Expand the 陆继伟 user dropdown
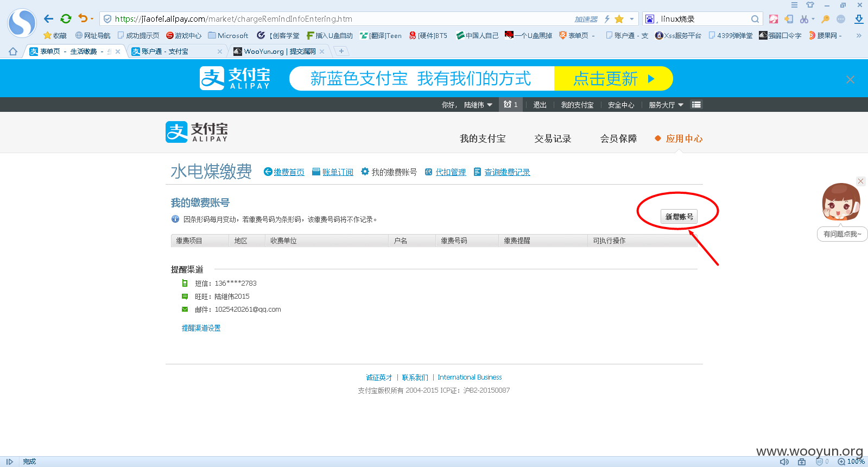 coord(478,105)
